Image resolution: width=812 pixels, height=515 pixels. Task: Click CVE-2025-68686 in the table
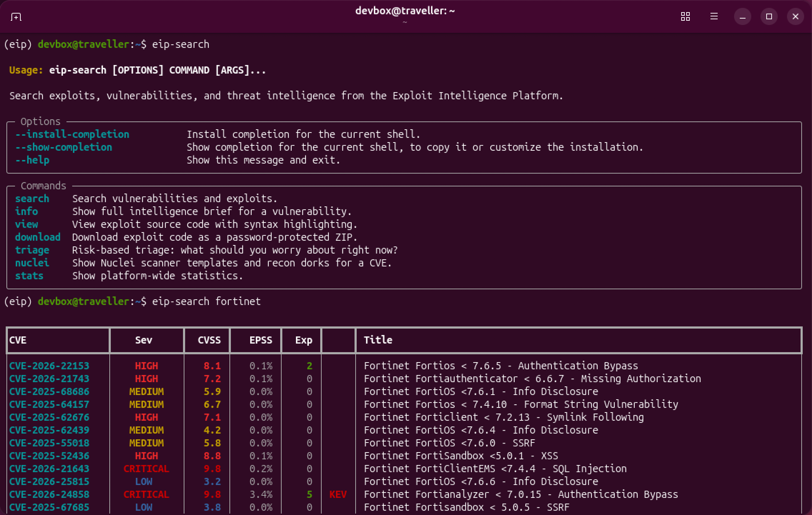pyautogui.click(x=49, y=391)
